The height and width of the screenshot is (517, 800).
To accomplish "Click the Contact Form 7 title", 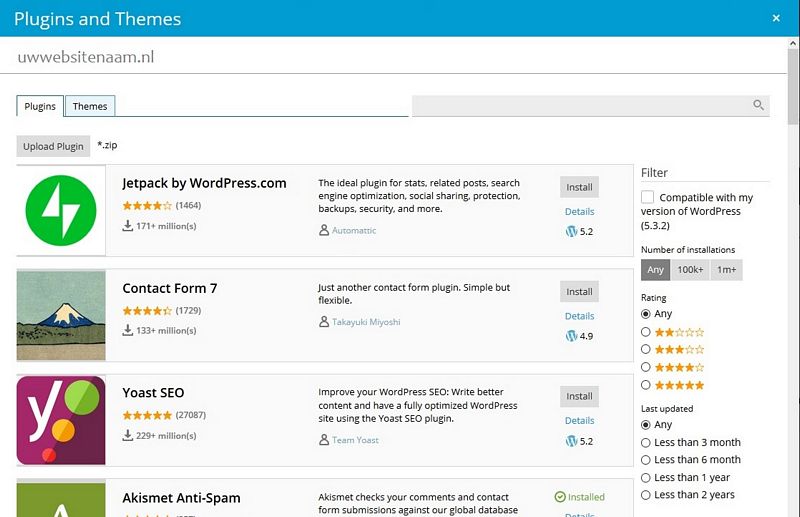I will tap(170, 288).
